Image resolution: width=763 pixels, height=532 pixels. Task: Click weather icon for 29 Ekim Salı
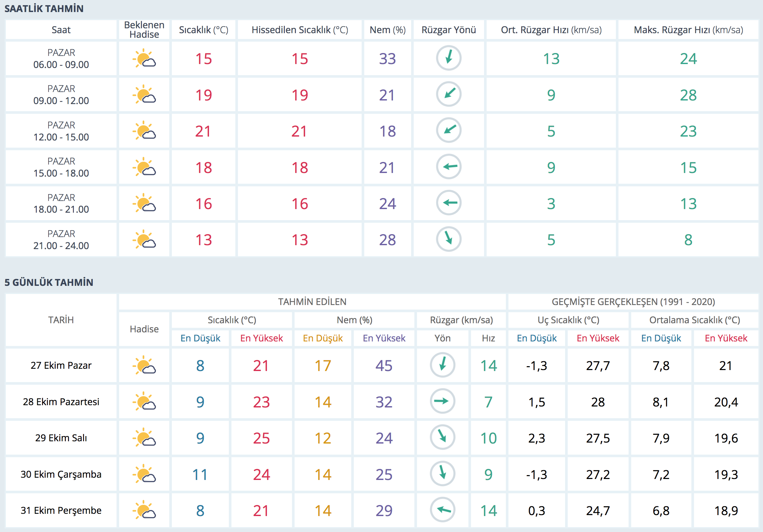click(x=144, y=438)
